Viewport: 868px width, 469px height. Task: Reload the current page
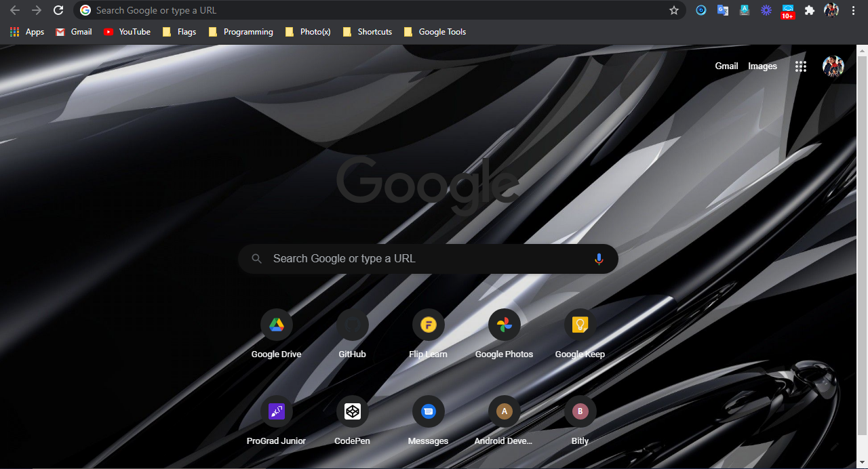click(x=58, y=10)
